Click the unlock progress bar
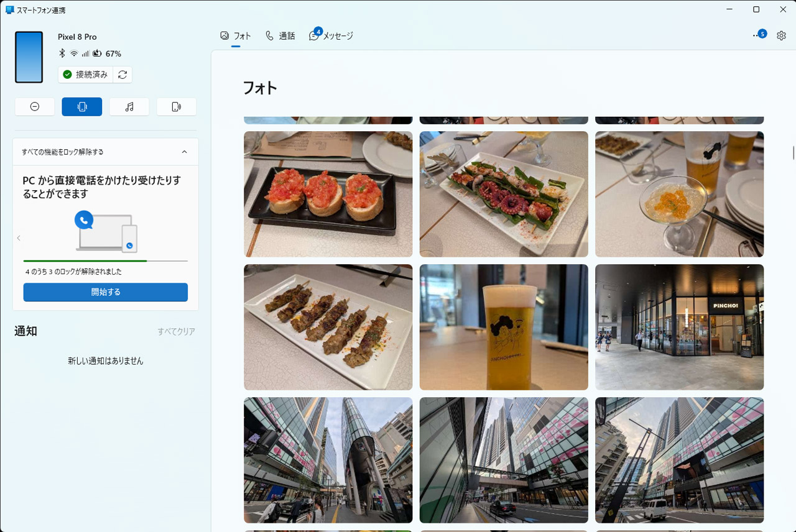 click(105, 260)
